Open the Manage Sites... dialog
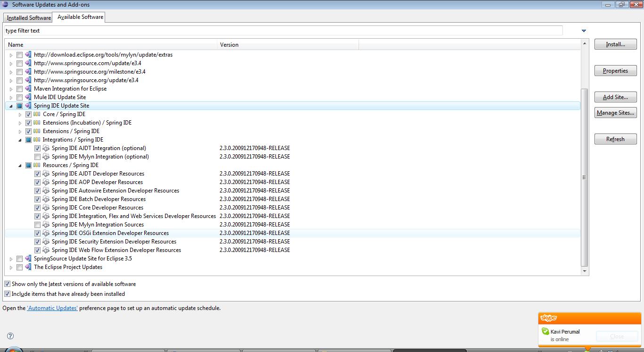644x352 pixels. [615, 113]
